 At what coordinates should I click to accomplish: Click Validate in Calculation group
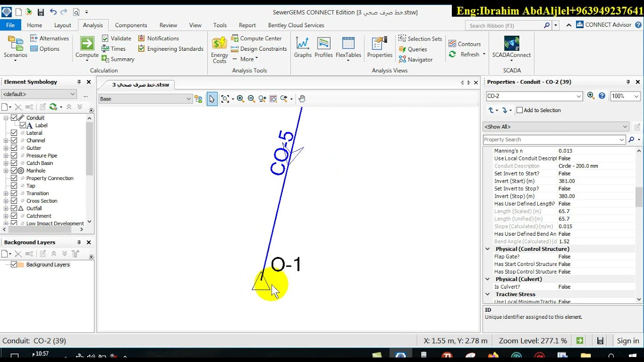tap(116, 38)
